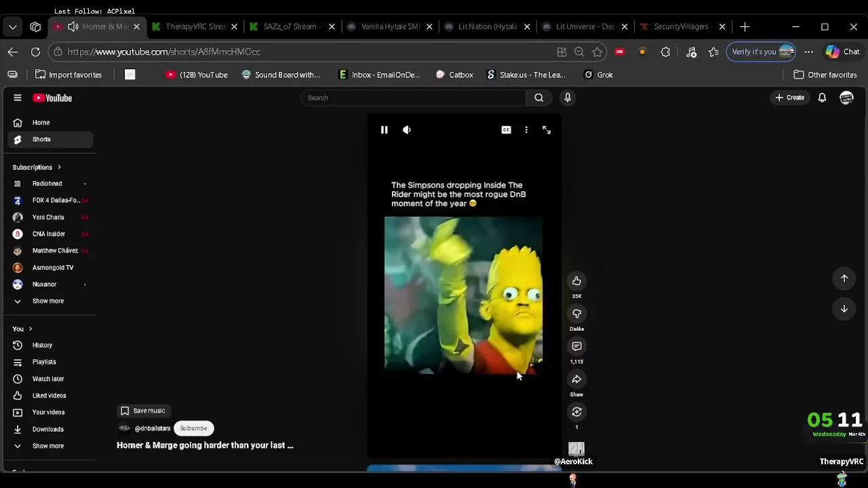Remix this Short
This screenshot has height=488, width=868.
click(x=576, y=411)
